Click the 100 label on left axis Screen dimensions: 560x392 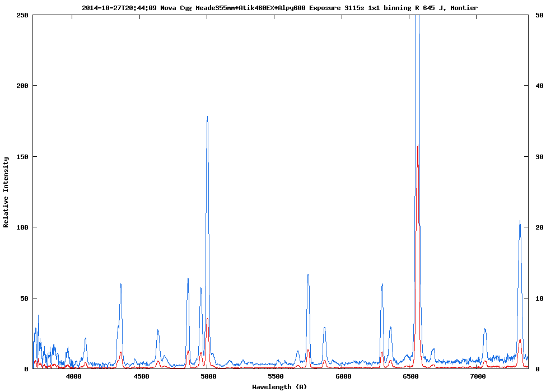[x=22, y=227]
